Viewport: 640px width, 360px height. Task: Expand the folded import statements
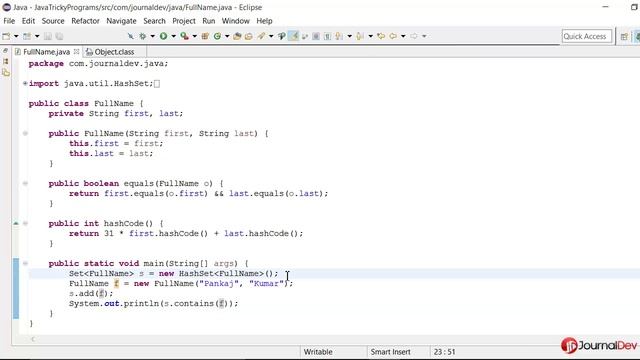point(25,83)
